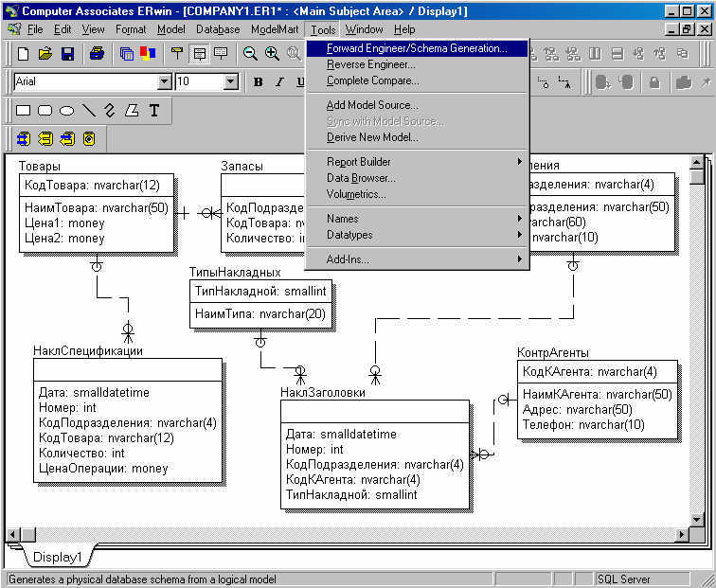Open the Model menu
Image resolution: width=716 pixels, height=588 pixels.
(x=171, y=29)
